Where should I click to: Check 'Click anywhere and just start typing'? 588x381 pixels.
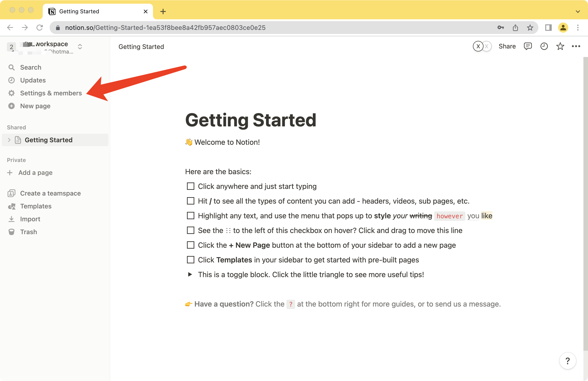[x=190, y=186]
